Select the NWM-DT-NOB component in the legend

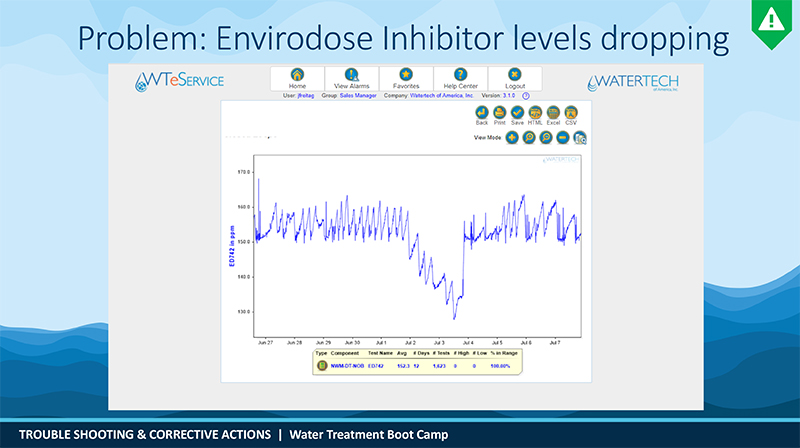(x=347, y=366)
